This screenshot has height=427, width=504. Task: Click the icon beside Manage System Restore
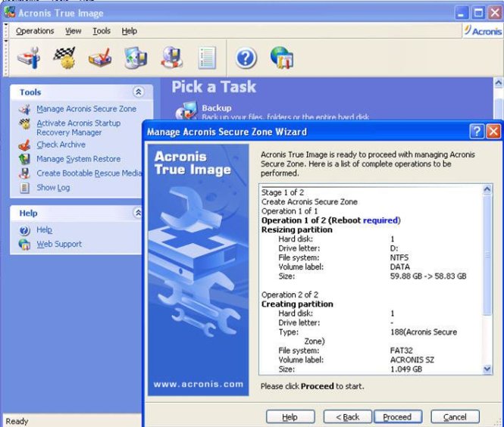coord(25,159)
